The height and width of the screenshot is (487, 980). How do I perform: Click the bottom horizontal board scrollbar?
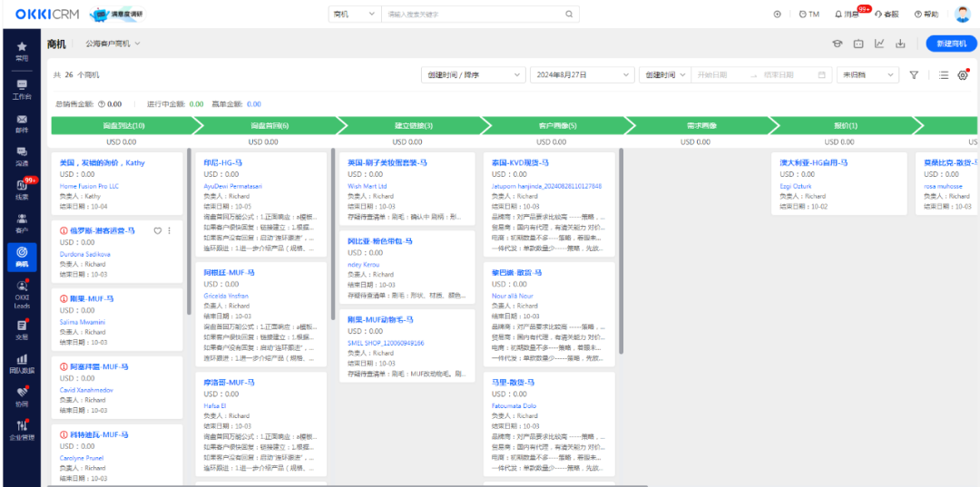(x=347, y=484)
